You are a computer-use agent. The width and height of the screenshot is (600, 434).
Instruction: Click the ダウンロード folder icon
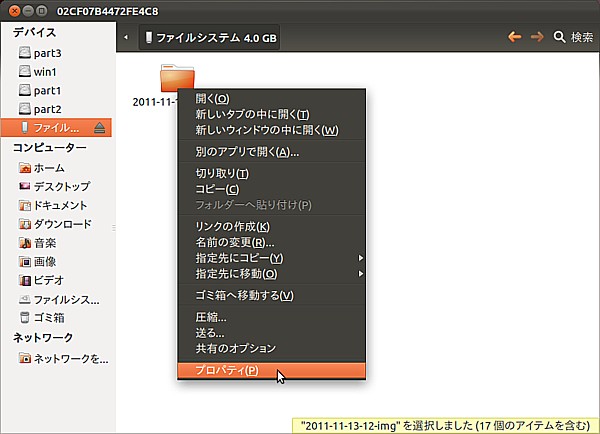point(25,224)
